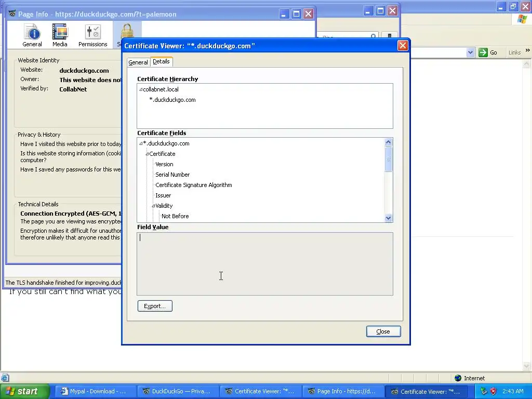Select the Security padlock icon in Page Info
The image size is (532, 399).
(x=127, y=31)
